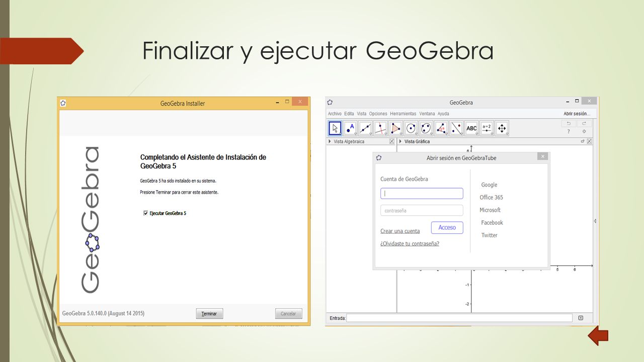This screenshot has height=362, width=644.
Task: Select the Move (arrow) tool in GeoGebra
Action: (335, 128)
